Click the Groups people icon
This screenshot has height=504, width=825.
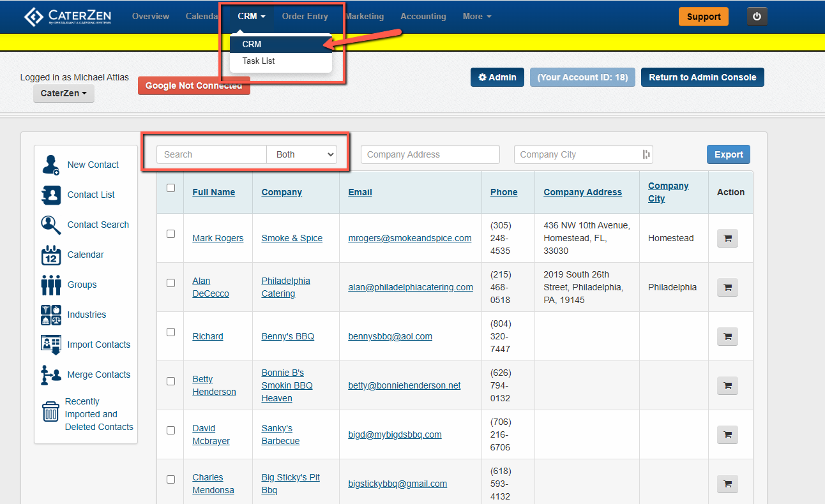coord(50,285)
